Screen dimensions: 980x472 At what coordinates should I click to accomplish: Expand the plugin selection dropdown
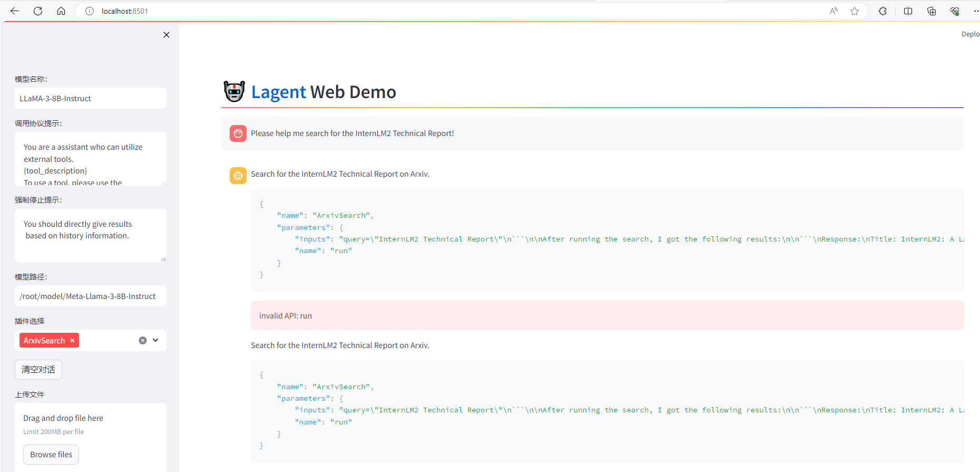point(156,341)
